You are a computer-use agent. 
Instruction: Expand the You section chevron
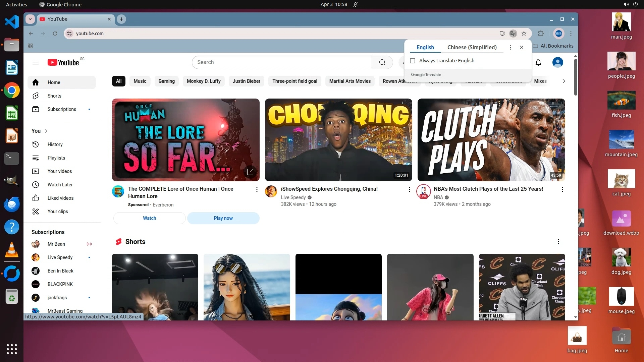tap(46, 131)
